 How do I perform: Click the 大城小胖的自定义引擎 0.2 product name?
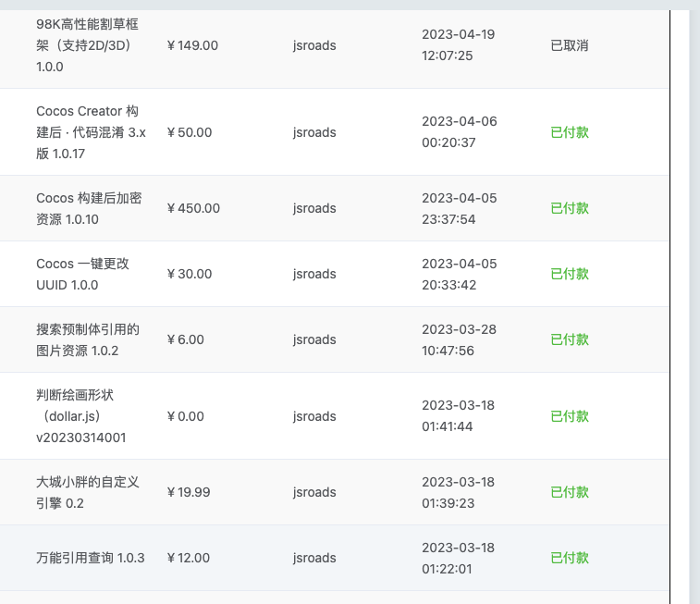pyautogui.click(x=87, y=492)
